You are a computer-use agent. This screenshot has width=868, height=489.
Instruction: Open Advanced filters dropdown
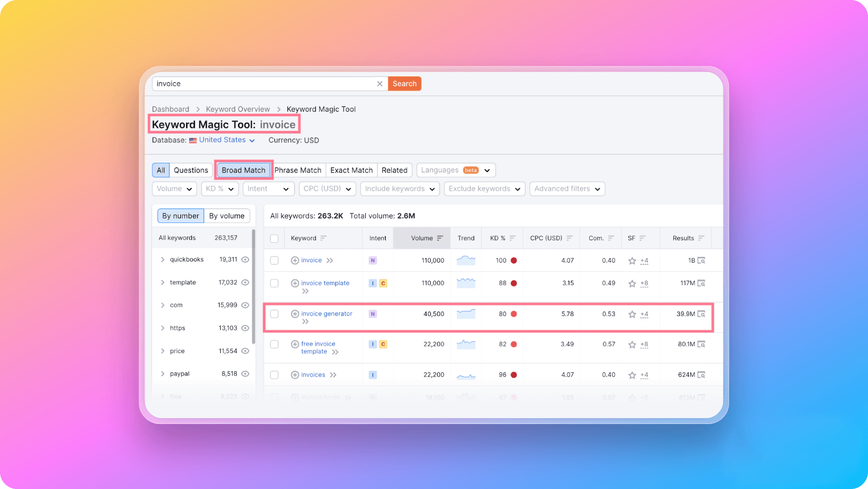(567, 189)
